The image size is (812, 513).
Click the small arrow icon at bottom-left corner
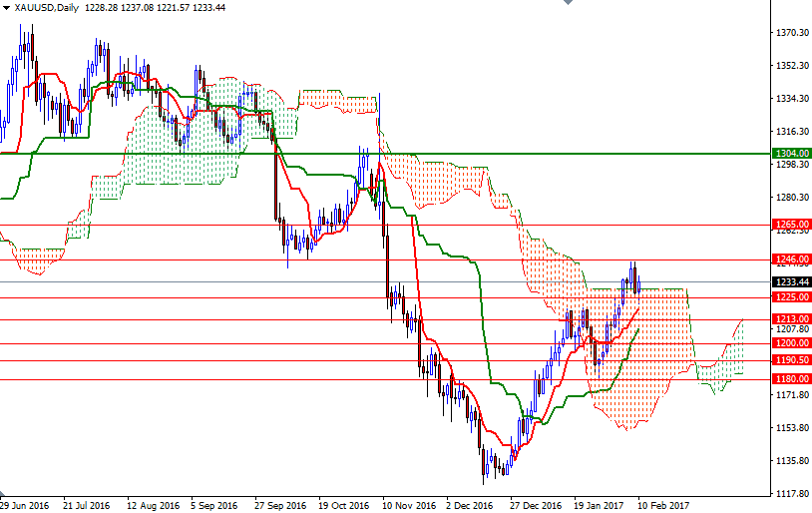(4, 495)
